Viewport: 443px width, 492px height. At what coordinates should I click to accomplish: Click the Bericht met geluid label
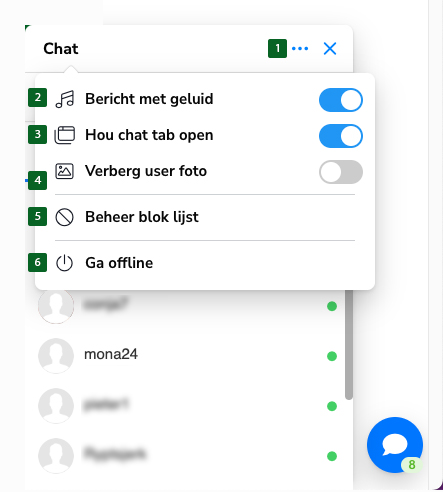[x=149, y=99]
